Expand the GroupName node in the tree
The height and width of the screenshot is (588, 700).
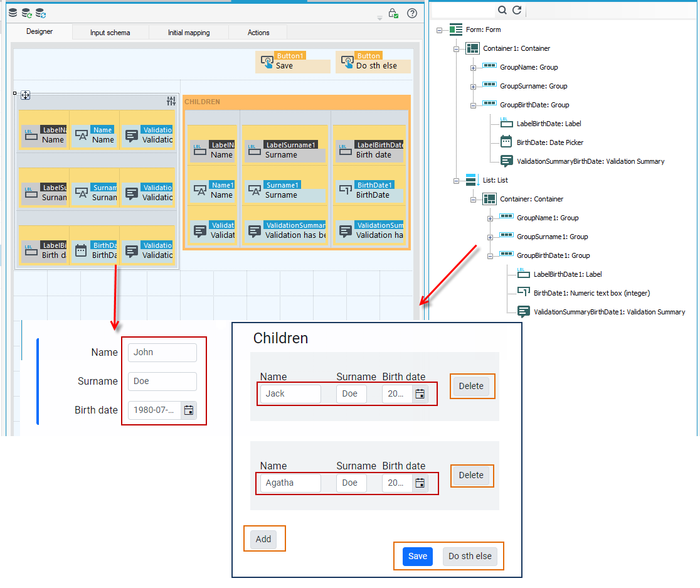pos(473,68)
